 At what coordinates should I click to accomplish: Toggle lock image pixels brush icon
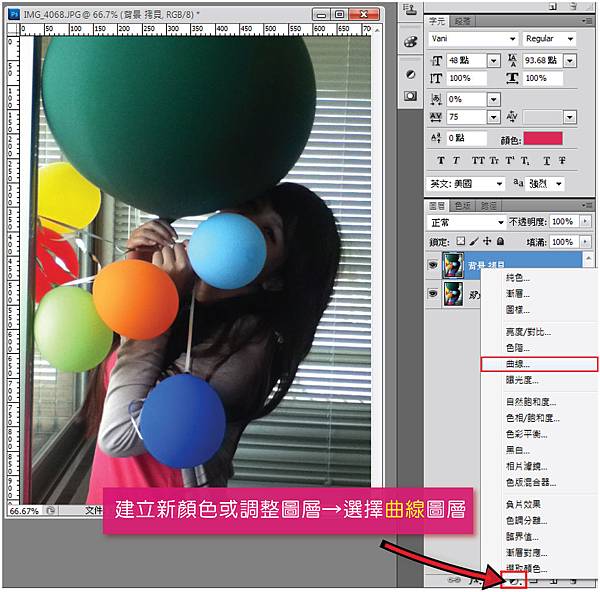point(474,241)
